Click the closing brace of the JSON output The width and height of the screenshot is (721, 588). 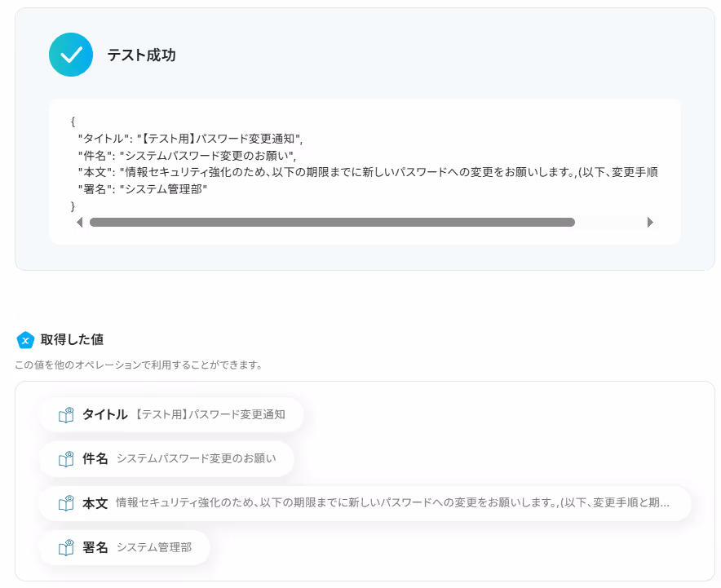[x=73, y=206]
